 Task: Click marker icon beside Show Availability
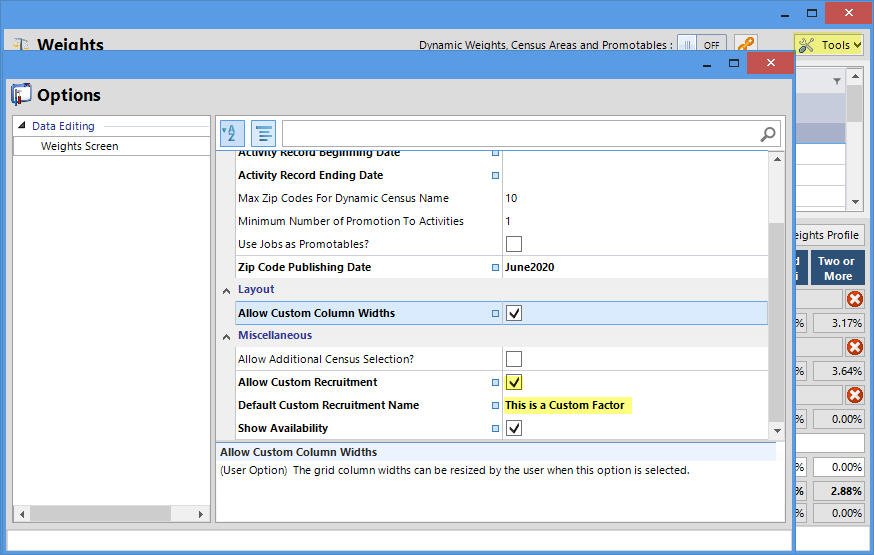tap(495, 428)
